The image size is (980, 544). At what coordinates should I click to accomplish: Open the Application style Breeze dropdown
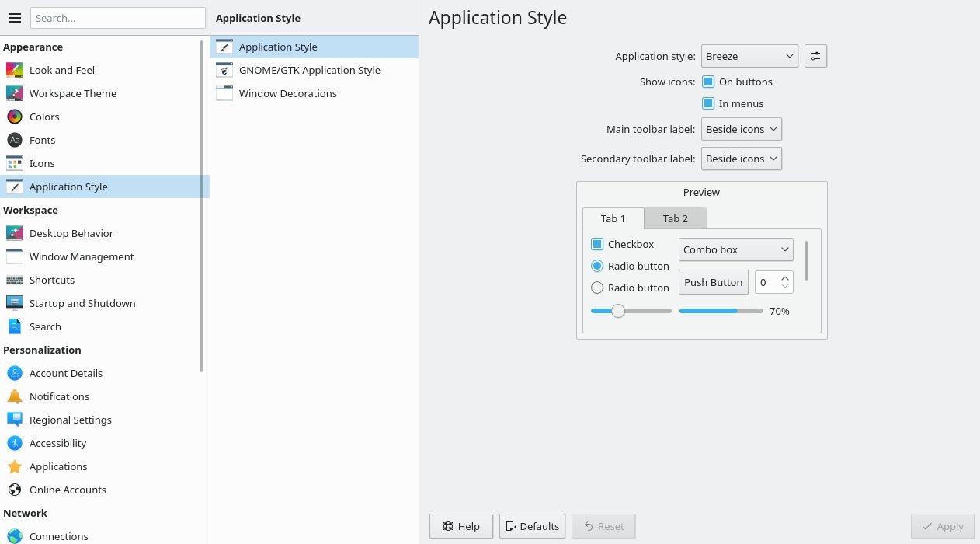pos(749,56)
